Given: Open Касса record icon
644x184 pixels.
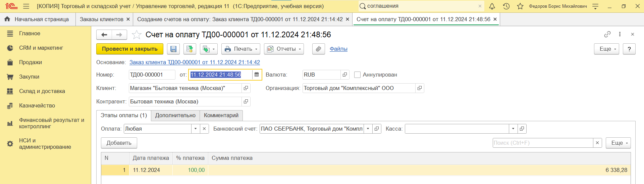Looking at the screenshot, I should pyautogui.click(x=522, y=129).
